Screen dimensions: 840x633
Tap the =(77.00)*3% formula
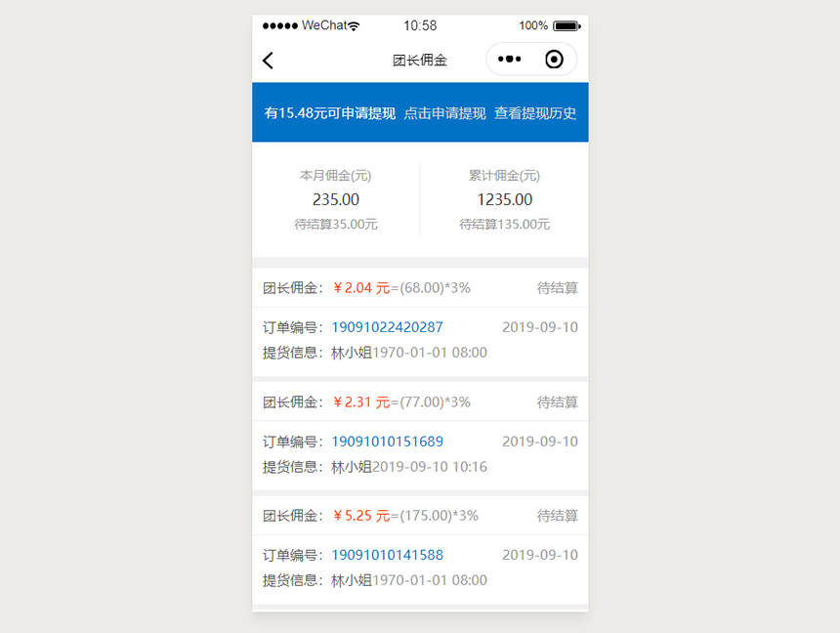pos(431,402)
